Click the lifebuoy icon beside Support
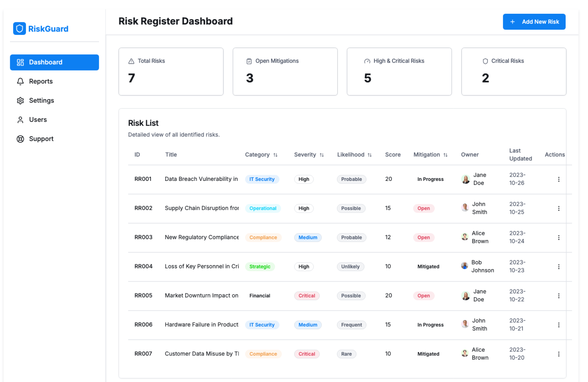The width and height of the screenshot is (588, 382). 20,139
